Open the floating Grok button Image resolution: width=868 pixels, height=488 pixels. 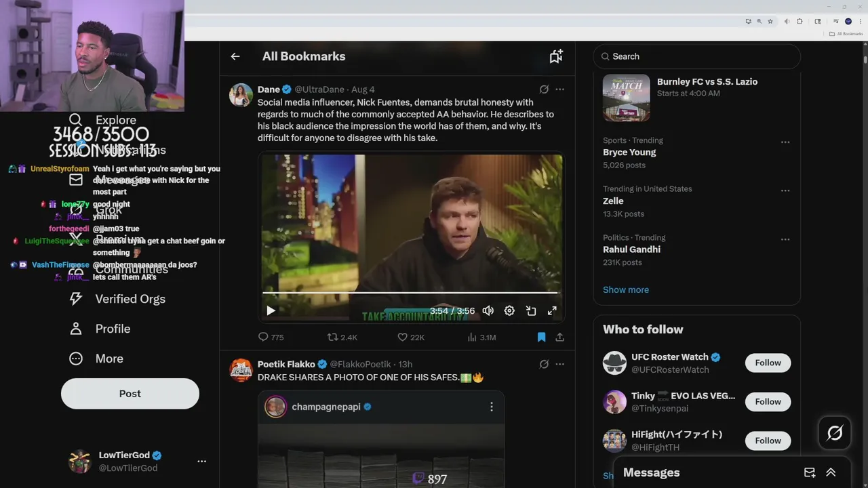pos(835,432)
